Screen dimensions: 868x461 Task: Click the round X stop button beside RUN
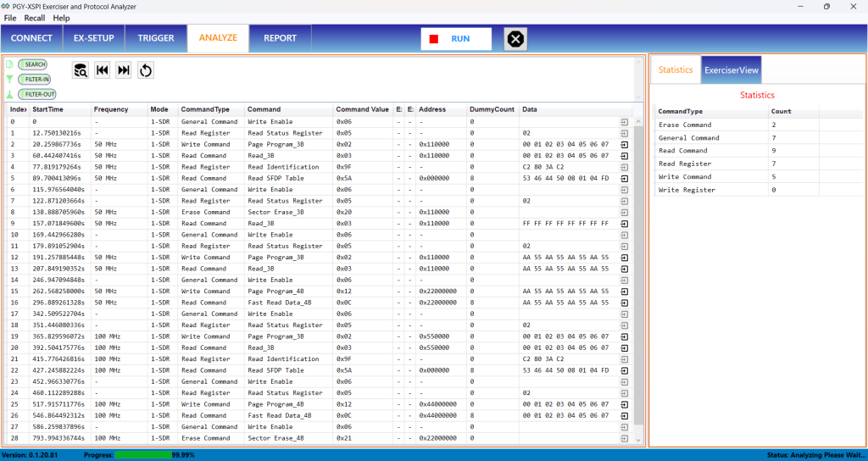click(515, 39)
